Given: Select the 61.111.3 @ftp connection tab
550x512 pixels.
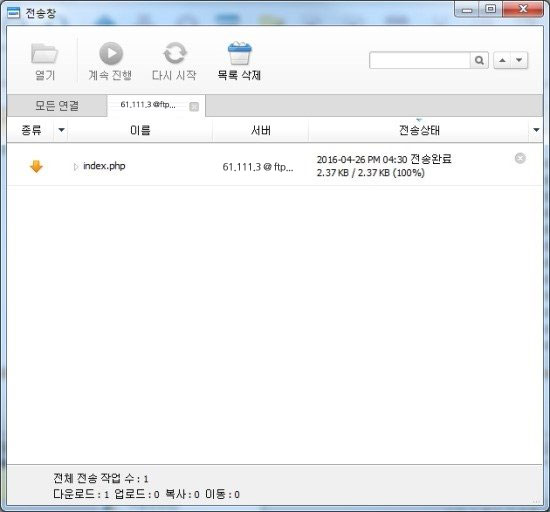Looking at the screenshot, I should coord(148,105).
